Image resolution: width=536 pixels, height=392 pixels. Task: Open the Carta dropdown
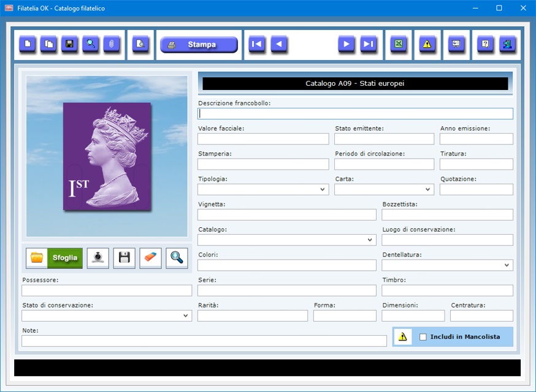tap(427, 189)
